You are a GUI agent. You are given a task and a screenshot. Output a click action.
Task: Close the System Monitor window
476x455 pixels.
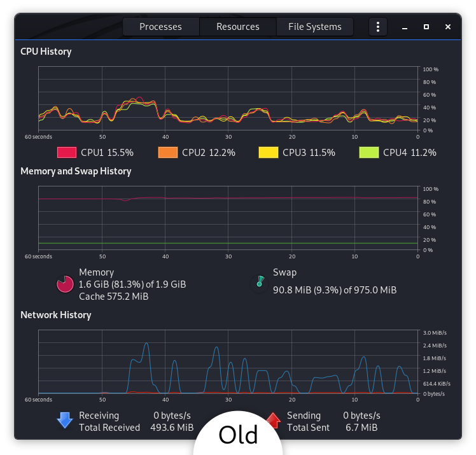pos(448,27)
